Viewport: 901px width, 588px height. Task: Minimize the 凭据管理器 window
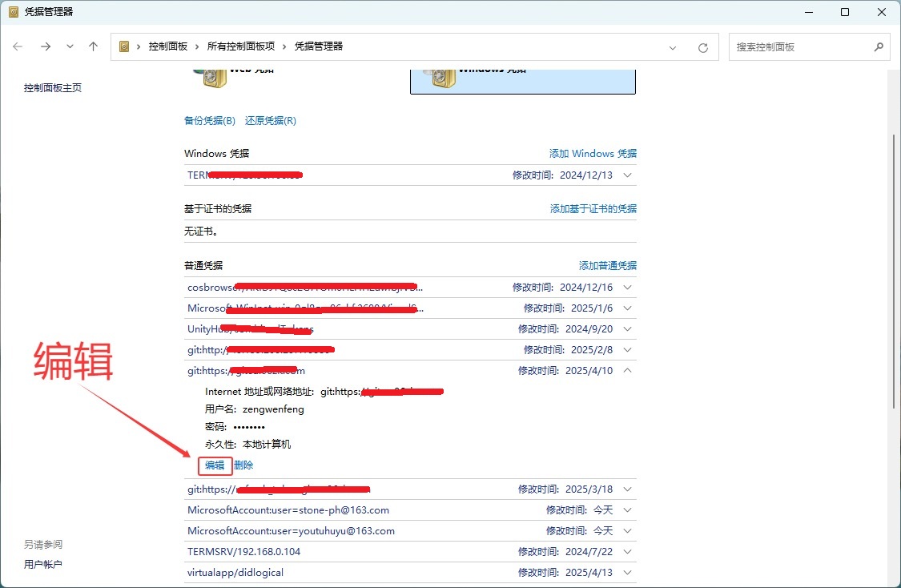click(809, 12)
